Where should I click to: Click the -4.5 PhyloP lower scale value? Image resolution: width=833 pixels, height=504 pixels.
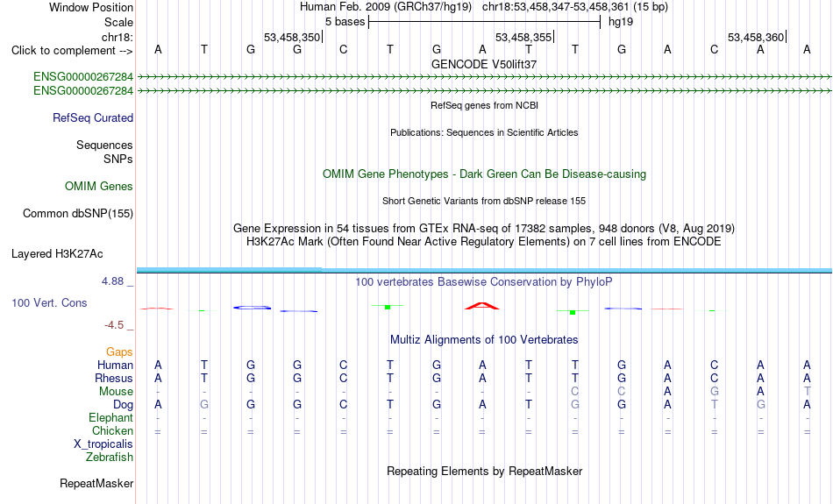pos(114,325)
